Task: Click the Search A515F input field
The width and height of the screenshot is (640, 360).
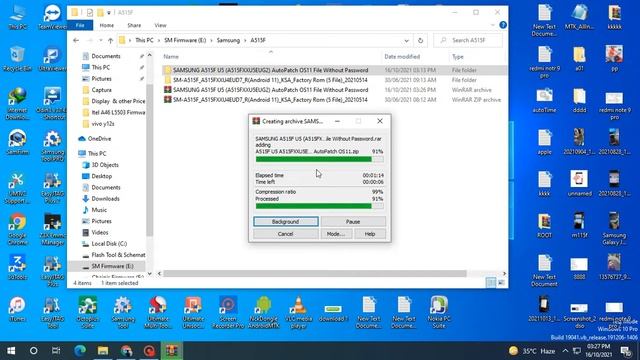Action: pos(468,40)
